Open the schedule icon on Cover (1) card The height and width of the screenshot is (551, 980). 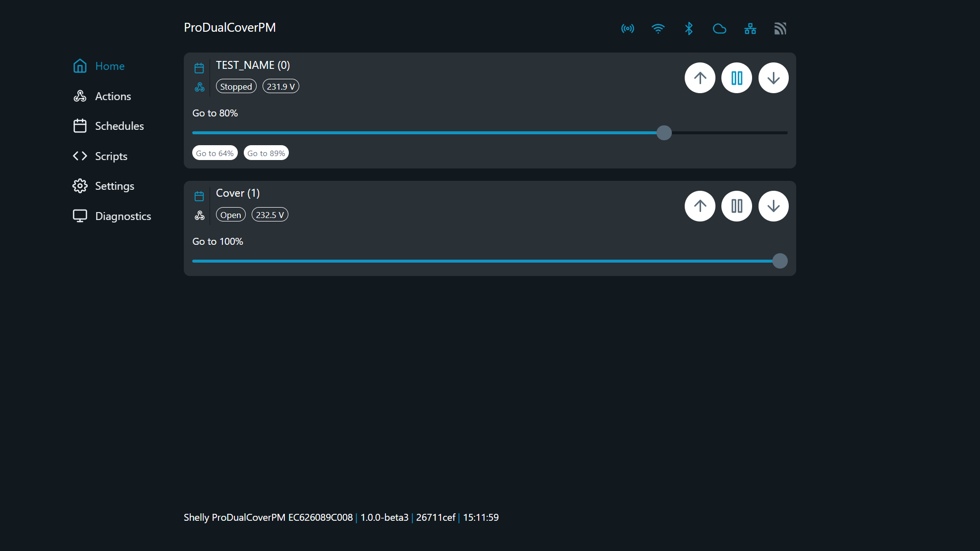pyautogui.click(x=200, y=196)
